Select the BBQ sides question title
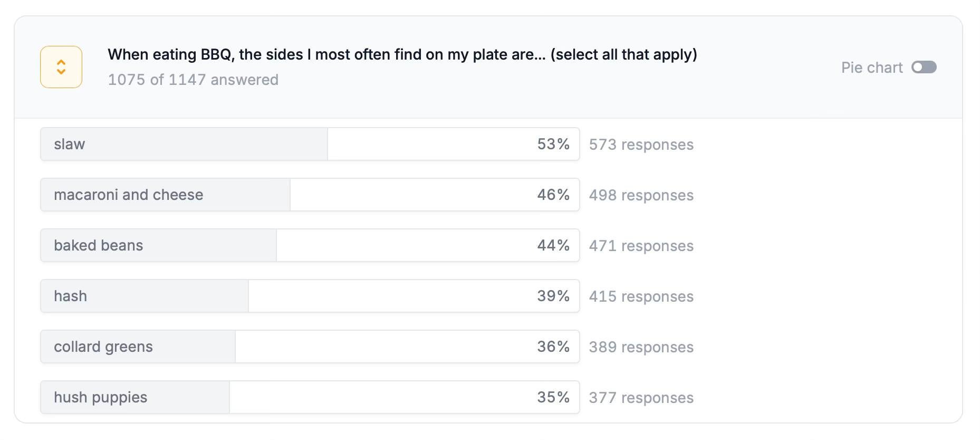Screen dimensions: 980x442 coord(402,54)
